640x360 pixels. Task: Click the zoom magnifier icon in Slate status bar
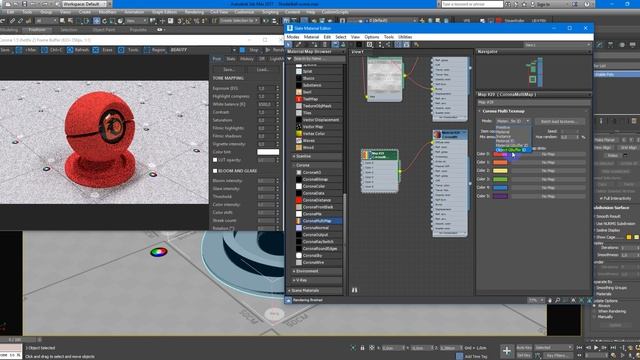tap(558, 300)
